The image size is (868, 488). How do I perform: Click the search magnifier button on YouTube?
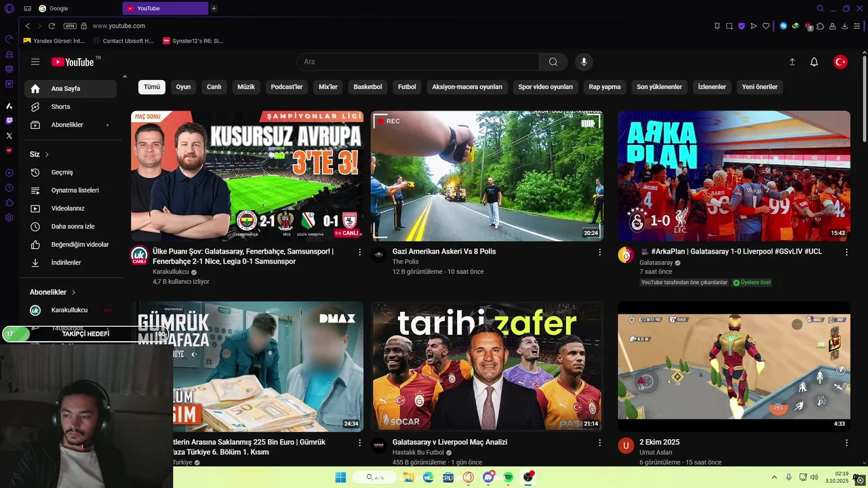point(553,62)
